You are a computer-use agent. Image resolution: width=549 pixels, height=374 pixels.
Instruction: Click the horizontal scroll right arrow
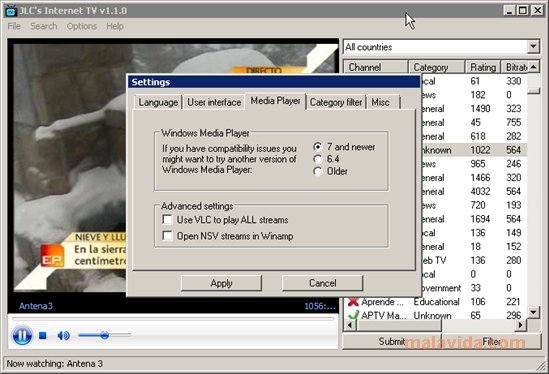pyautogui.click(x=521, y=325)
